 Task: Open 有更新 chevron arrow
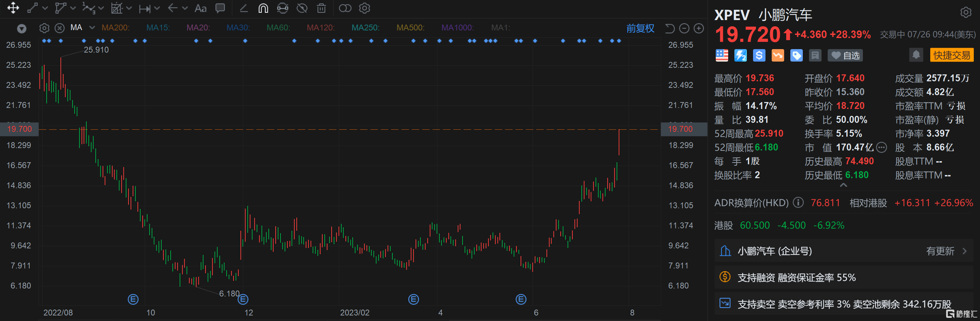[x=964, y=251]
